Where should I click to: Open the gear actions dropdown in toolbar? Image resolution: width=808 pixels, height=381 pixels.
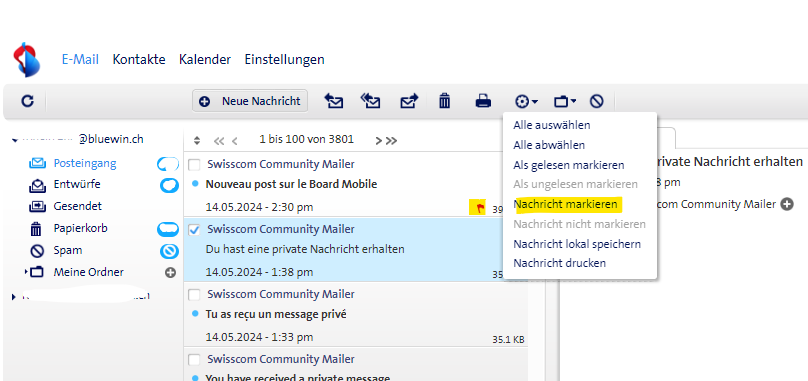click(526, 102)
